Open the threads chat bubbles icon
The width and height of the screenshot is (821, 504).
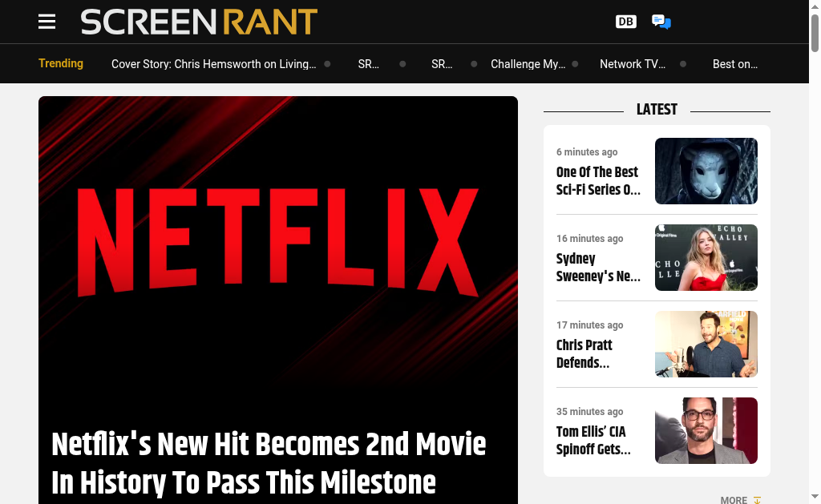(661, 22)
